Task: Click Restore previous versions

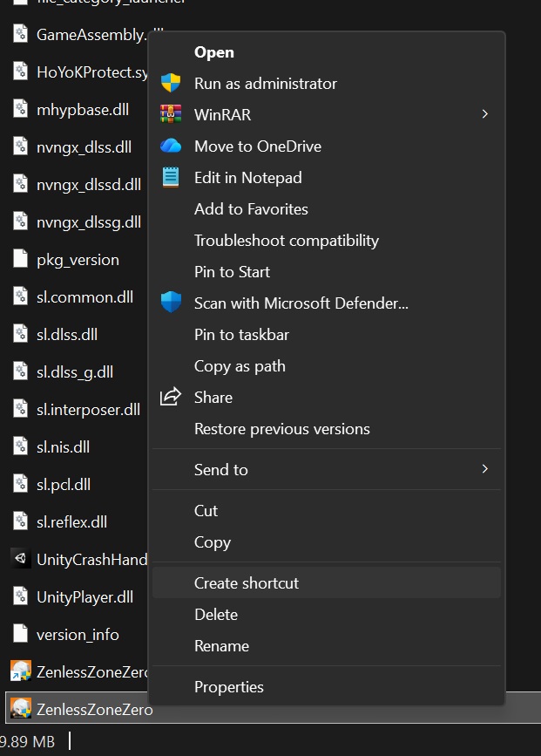Action: [281, 429]
